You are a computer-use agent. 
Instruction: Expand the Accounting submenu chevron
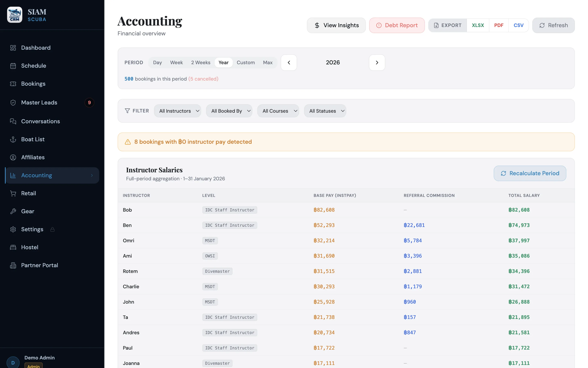(x=92, y=175)
